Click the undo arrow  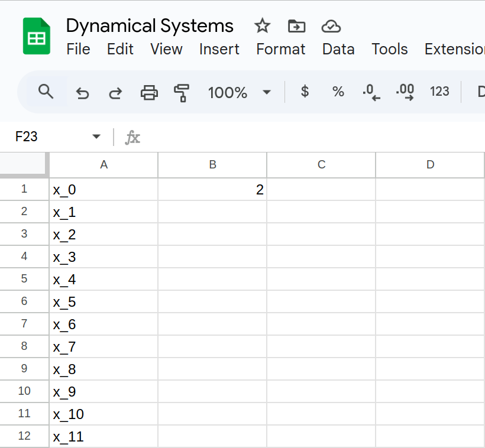82,92
